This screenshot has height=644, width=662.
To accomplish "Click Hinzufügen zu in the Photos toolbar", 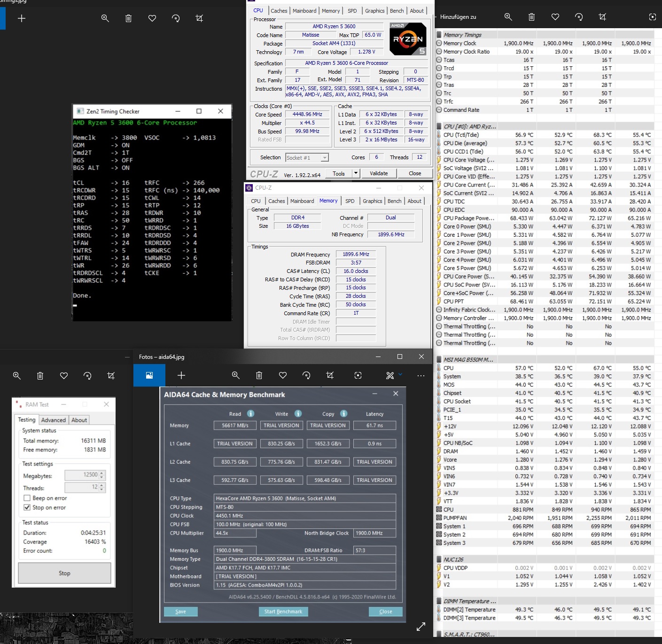I will coord(458,17).
